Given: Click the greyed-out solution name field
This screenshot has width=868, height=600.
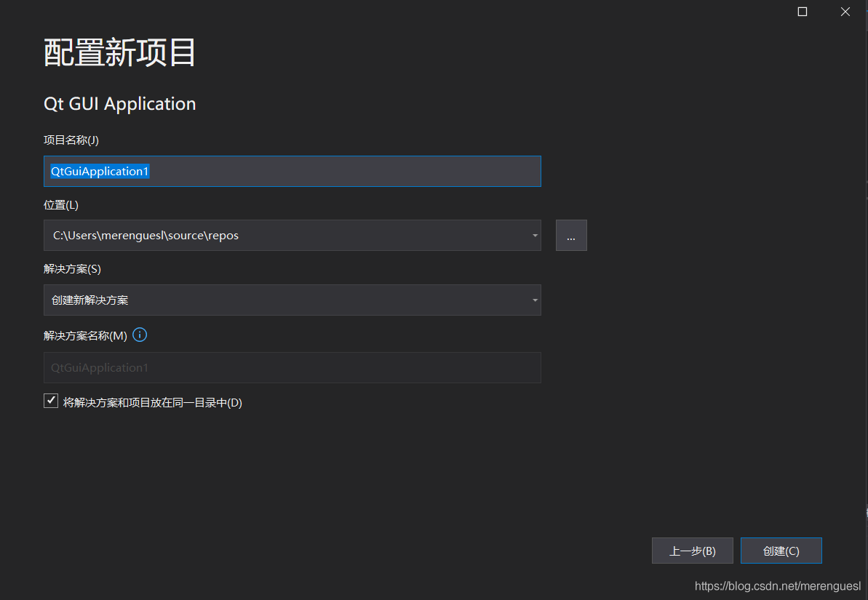Looking at the screenshot, I should pyautogui.click(x=292, y=367).
